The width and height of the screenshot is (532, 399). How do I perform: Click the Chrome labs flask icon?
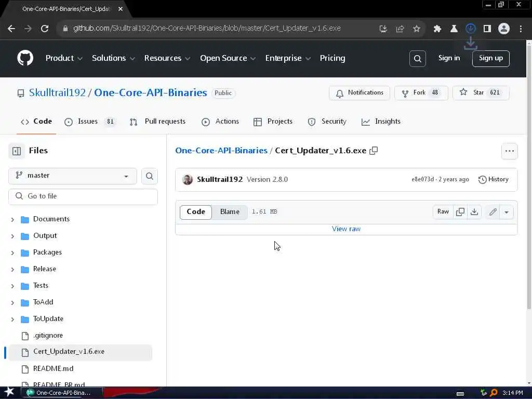pyautogui.click(x=454, y=29)
